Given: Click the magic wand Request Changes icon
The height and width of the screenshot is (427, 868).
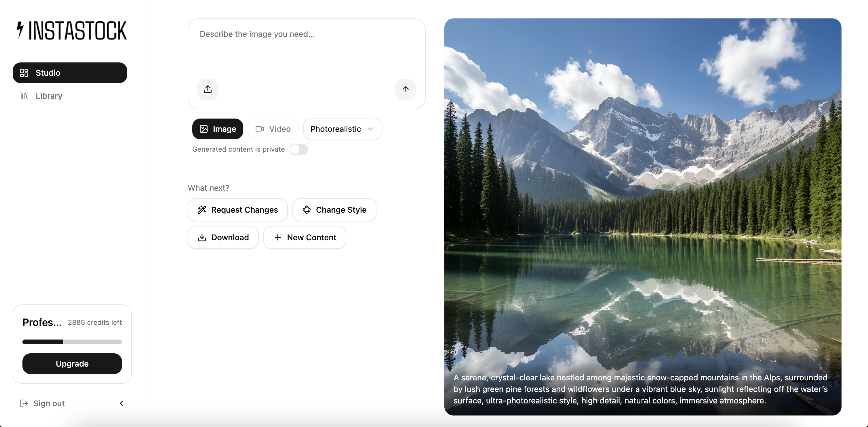Looking at the screenshot, I should coord(202,210).
